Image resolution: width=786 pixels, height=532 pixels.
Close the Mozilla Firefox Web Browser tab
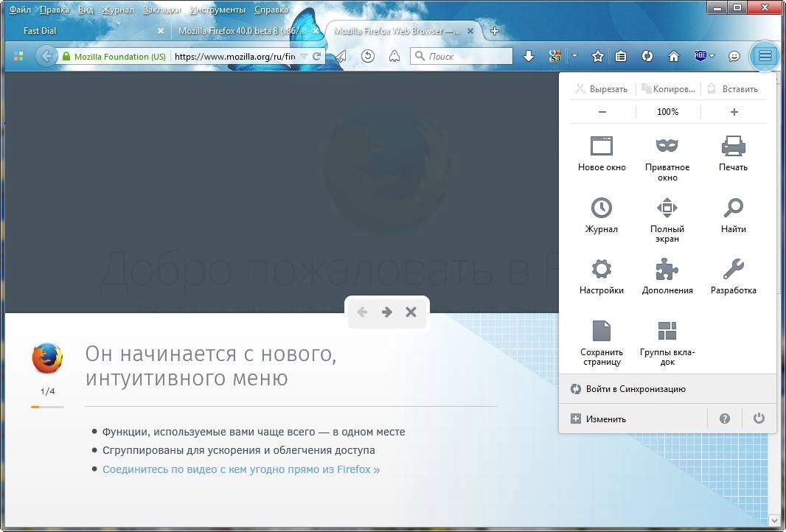pos(470,31)
